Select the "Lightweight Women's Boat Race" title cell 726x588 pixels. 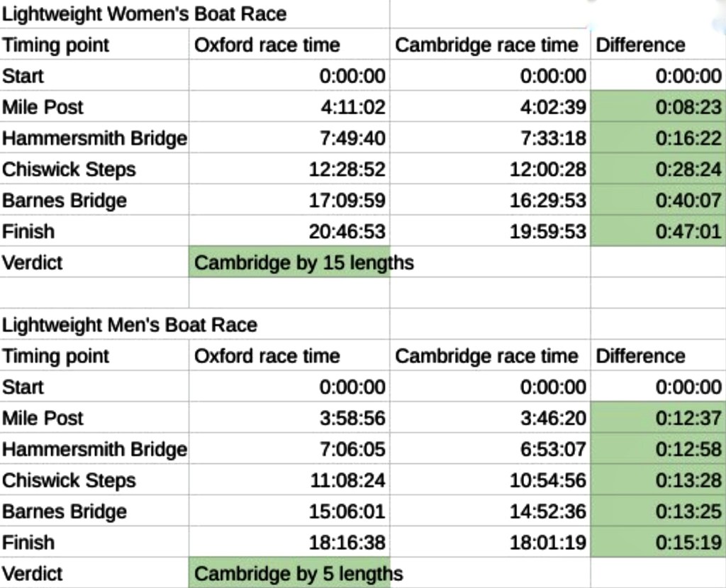145,13
